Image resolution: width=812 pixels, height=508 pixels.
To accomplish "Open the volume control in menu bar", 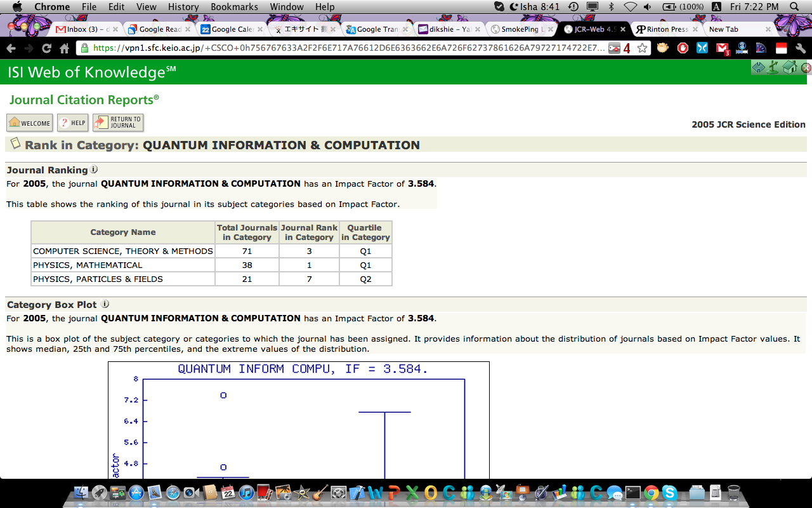I will click(x=648, y=7).
